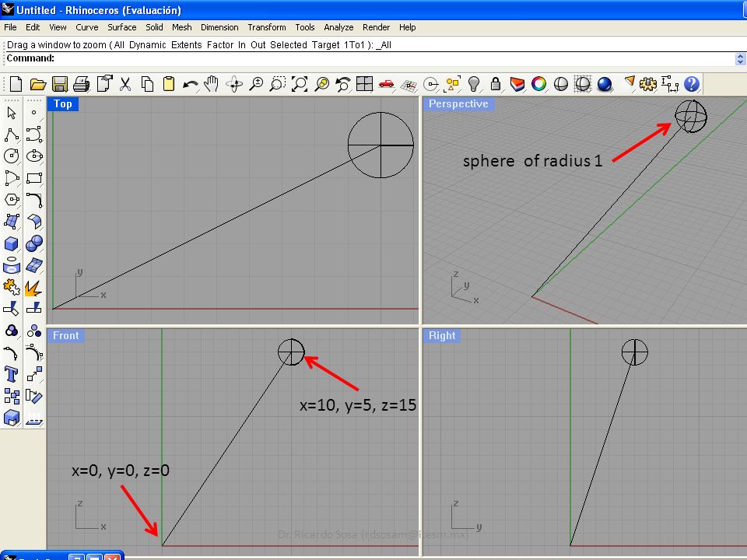This screenshot has width=747, height=560.
Task: Open Options with the gears icon
Action: click(648, 84)
